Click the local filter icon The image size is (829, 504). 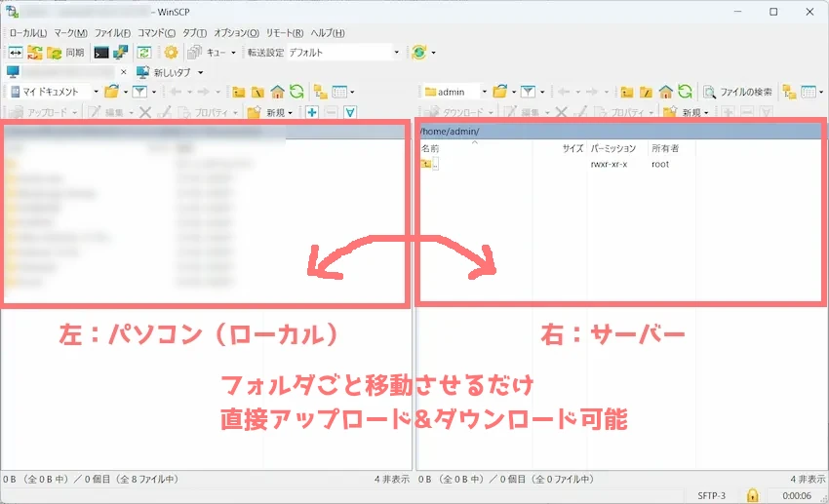click(139, 92)
